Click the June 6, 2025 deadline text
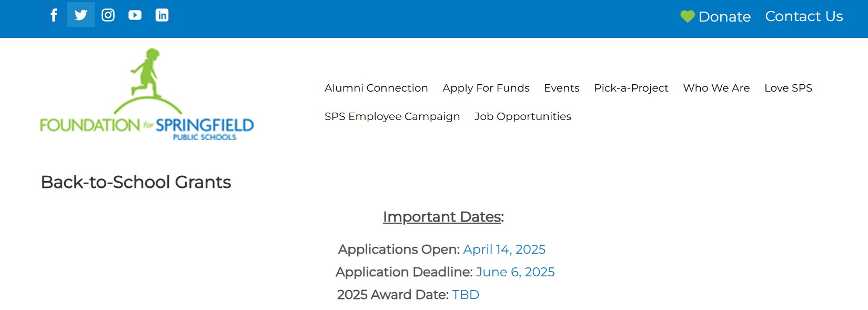Image resolution: width=868 pixels, height=310 pixels. coord(515,272)
